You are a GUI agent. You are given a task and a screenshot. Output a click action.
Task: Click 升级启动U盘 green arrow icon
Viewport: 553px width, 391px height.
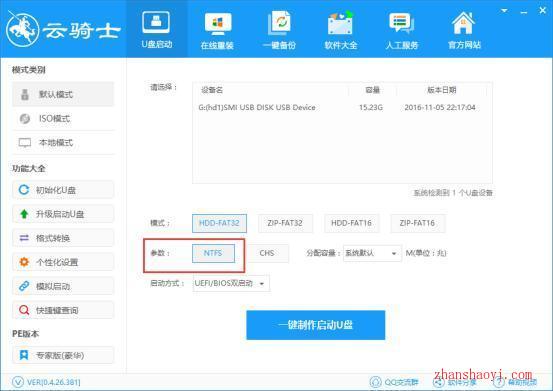[24, 214]
